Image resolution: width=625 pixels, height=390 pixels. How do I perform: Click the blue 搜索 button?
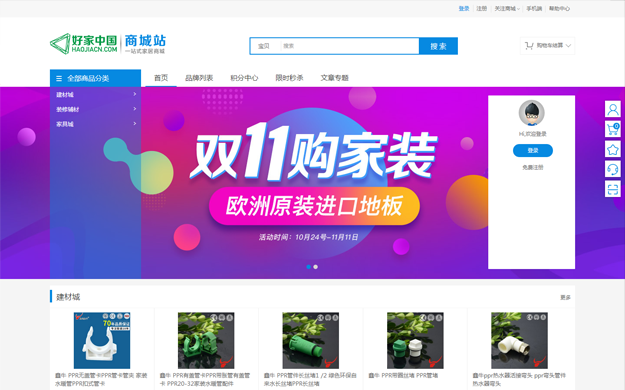pos(438,46)
